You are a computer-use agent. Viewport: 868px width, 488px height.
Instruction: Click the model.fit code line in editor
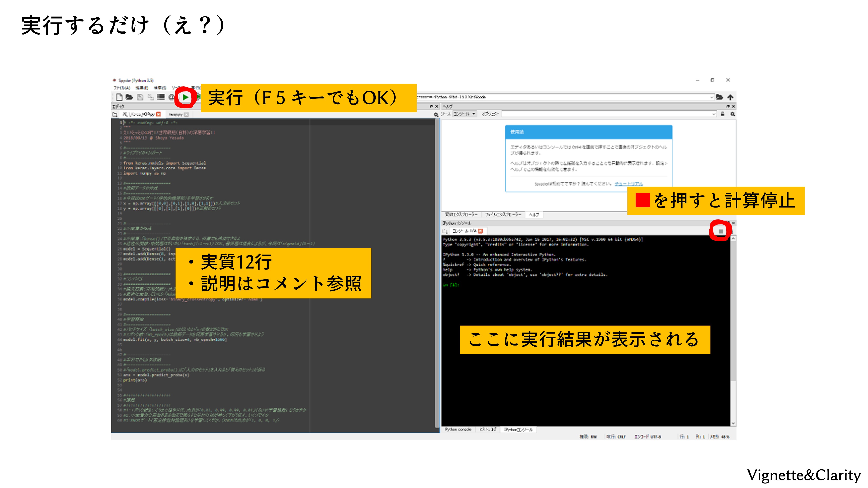click(175, 340)
